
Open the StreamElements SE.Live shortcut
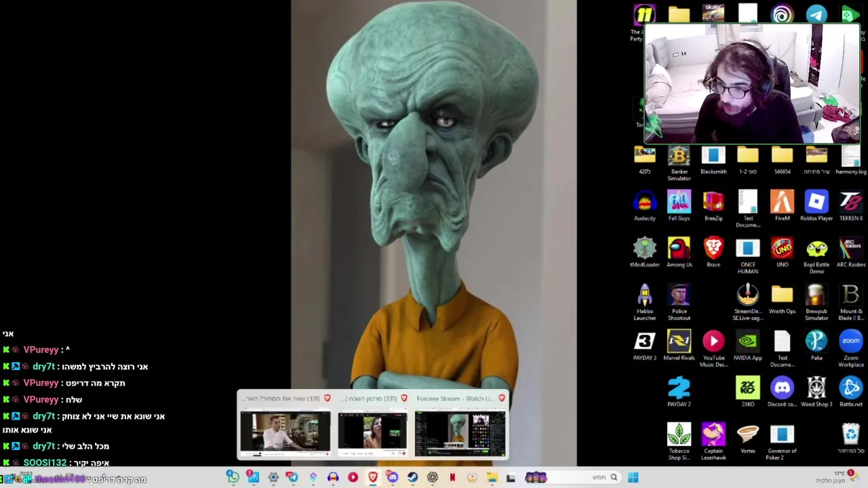point(748,302)
